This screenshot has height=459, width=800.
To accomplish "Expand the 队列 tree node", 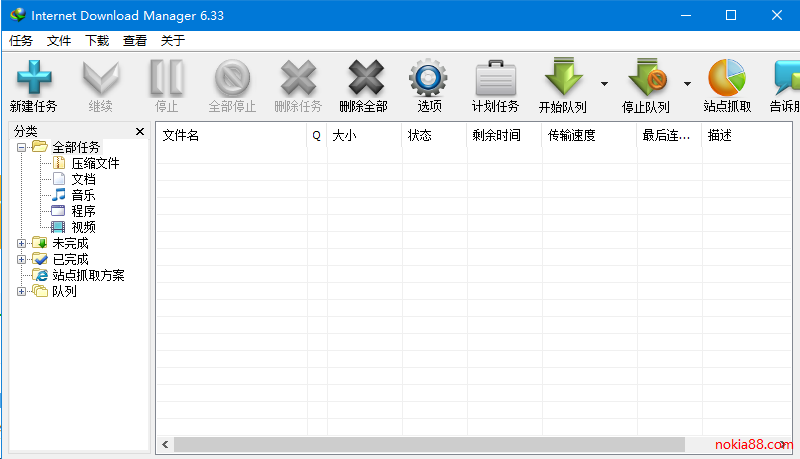I will 21,292.
